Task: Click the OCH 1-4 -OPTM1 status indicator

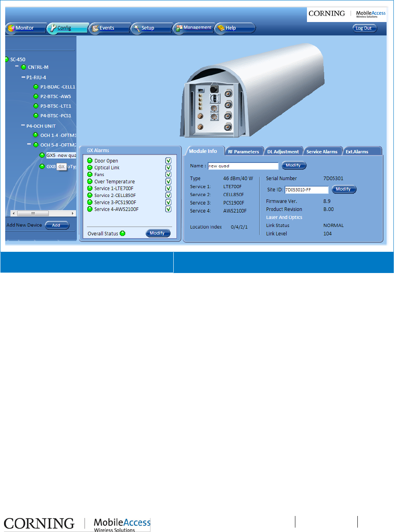Action: click(36, 135)
